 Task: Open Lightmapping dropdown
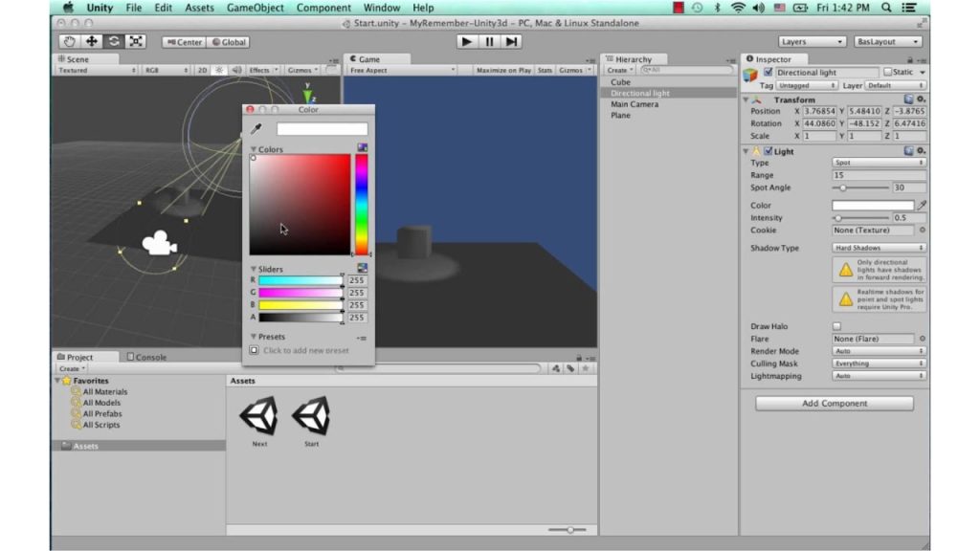tap(879, 376)
